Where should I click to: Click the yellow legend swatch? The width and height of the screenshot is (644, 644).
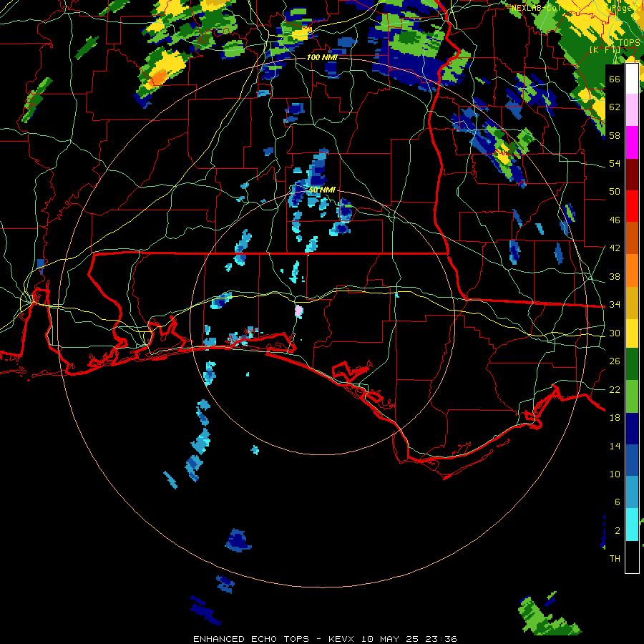(632, 333)
